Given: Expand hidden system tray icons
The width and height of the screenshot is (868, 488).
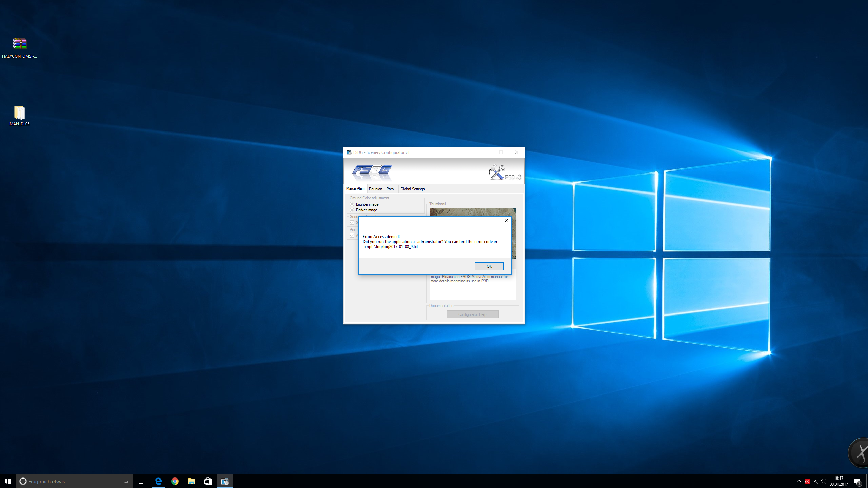Looking at the screenshot, I should [799, 481].
